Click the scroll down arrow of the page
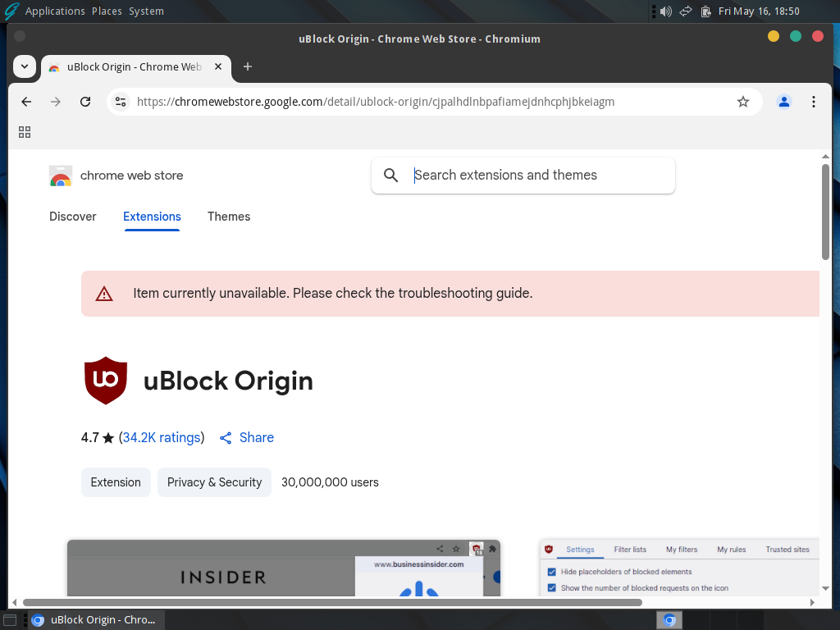This screenshot has height=630, width=840. (x=825, y=588)
